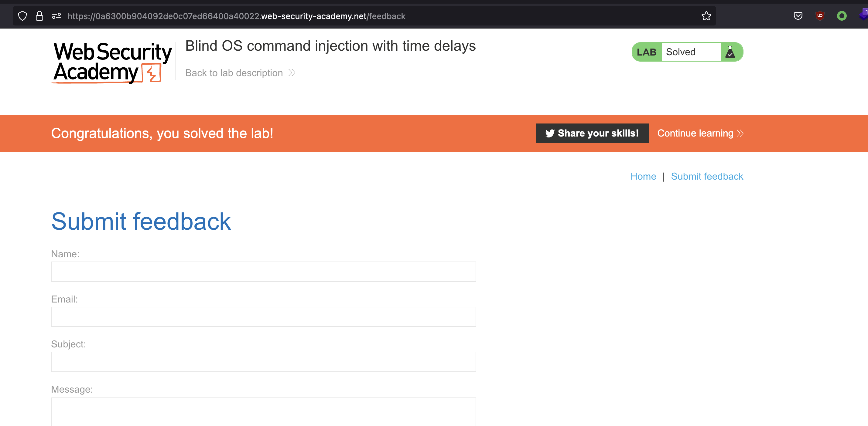Open the uBlock Origin extension icon
Viewport: 868px width, 426px height.
coord(820,16)
